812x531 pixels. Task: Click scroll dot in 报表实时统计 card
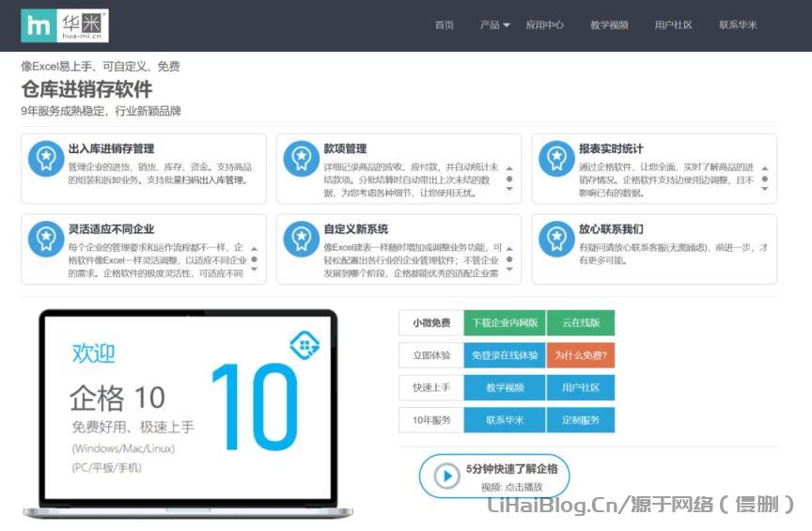[765, 179]
